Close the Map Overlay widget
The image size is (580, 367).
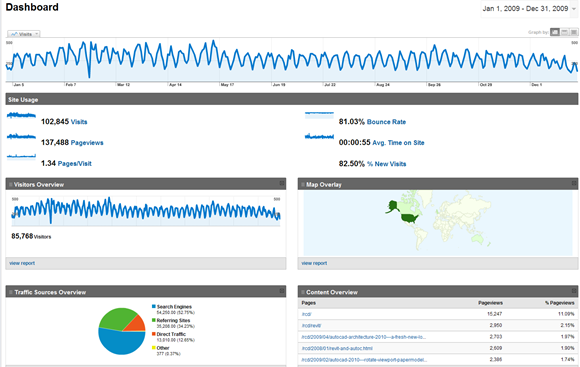(574, 183)
